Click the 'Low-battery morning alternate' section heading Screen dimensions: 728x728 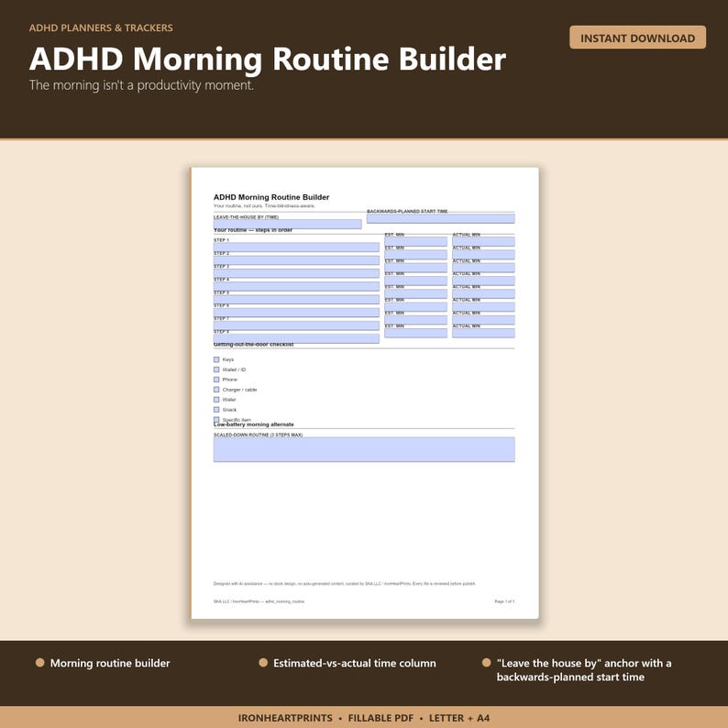253,425
